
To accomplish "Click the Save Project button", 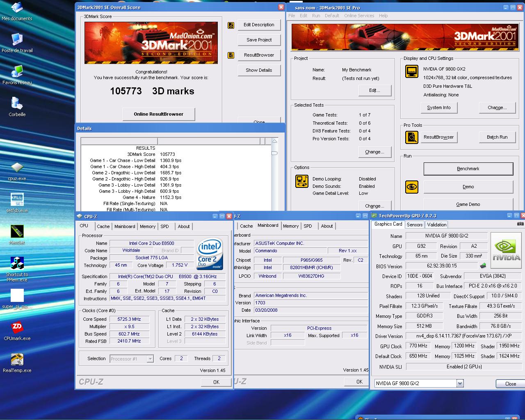I will point(259,40).
